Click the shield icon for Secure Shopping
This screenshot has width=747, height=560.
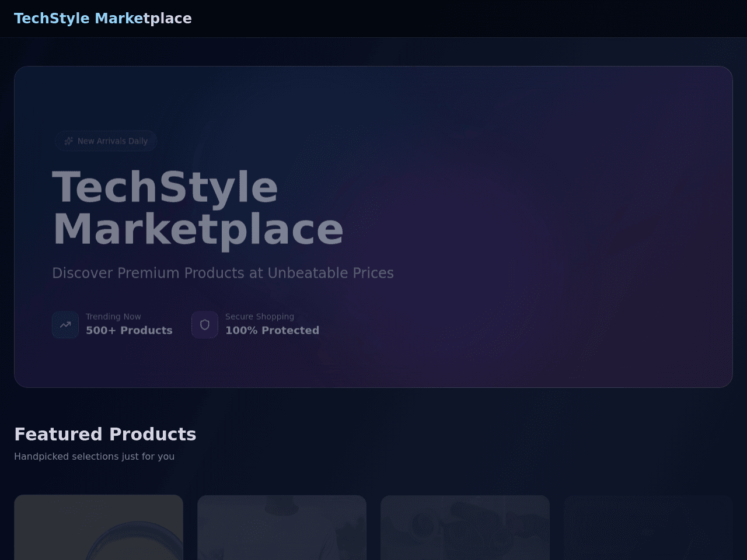click(205, 325)
